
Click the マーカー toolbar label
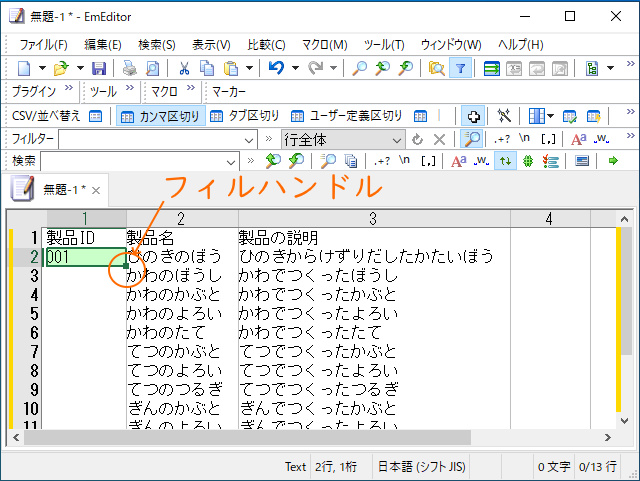coord(229,91)
